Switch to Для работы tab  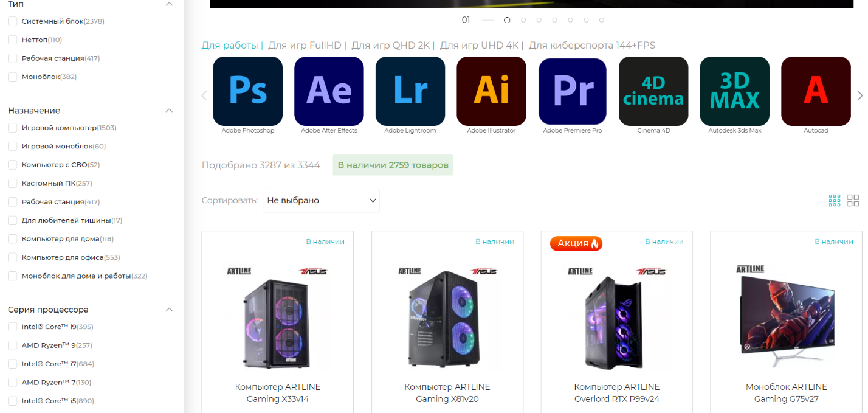point(230,46)
